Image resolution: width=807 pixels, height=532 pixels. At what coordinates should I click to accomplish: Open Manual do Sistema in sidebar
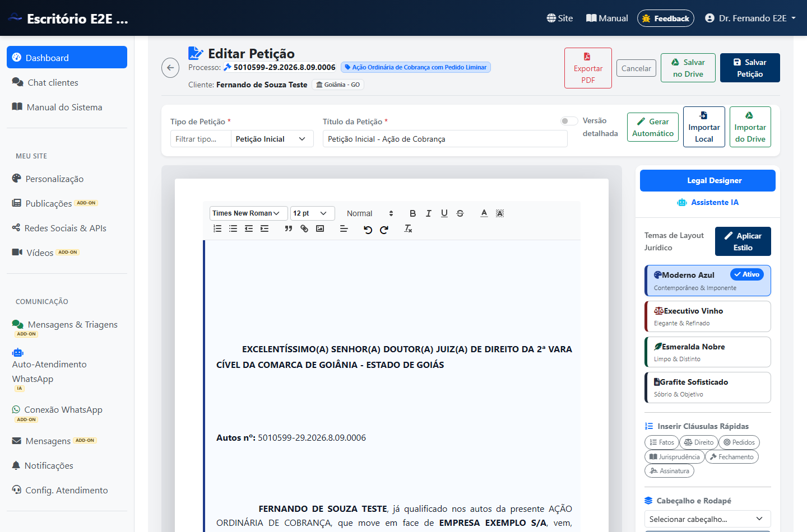[67, 107]
